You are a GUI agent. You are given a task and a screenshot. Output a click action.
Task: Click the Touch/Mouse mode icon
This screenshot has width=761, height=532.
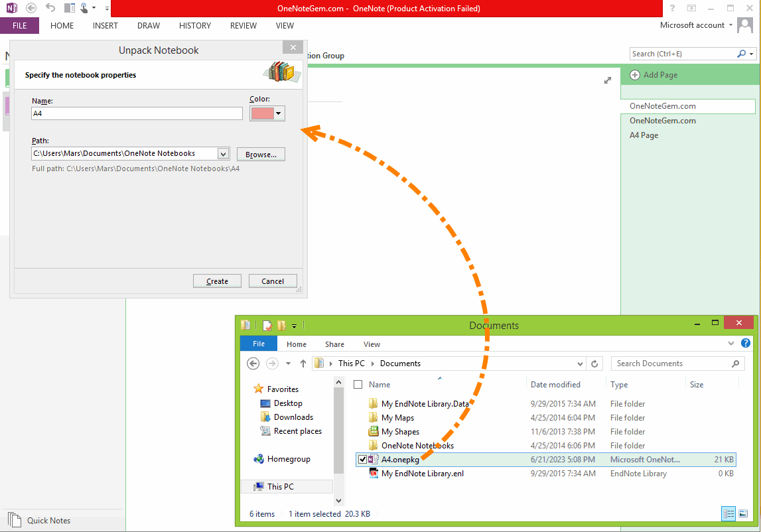(84, 8)
